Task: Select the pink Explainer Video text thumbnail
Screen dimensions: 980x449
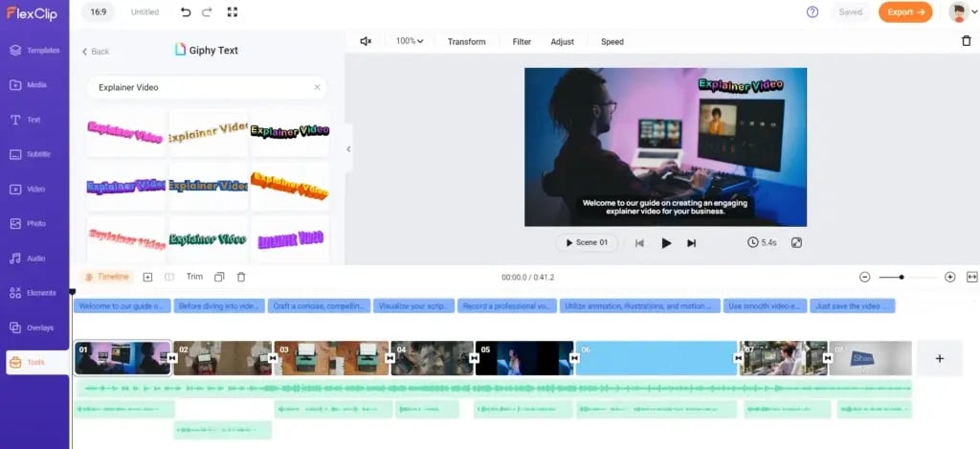Action: pos(125,133)
